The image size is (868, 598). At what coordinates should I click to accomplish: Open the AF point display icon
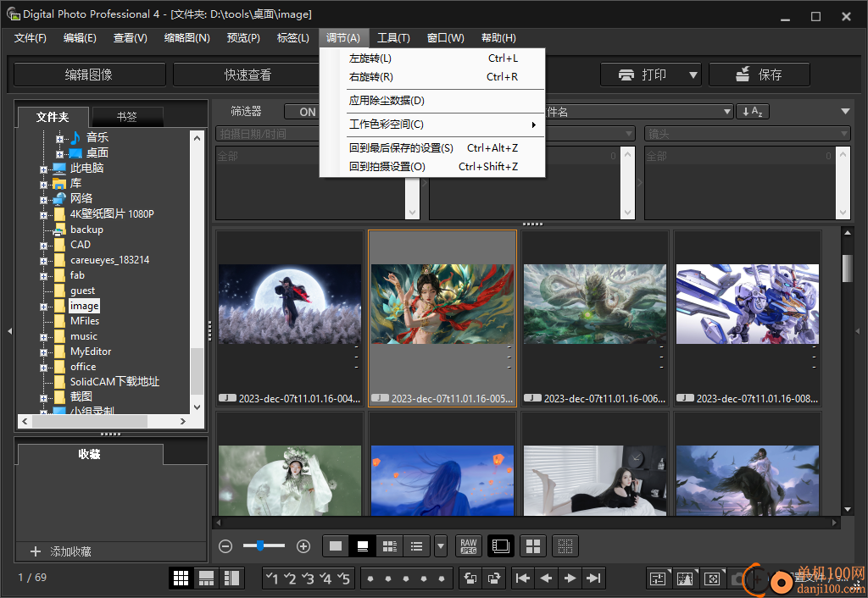[712, 579]
